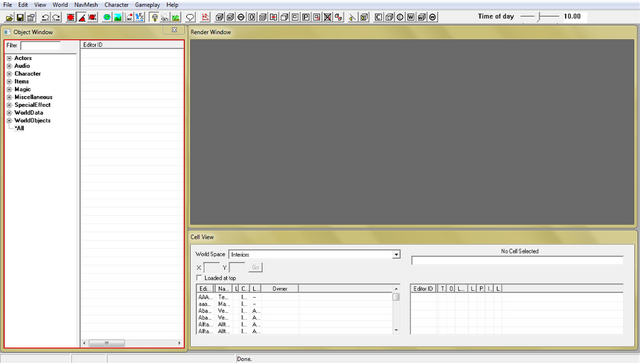Open the View menu
This screenshot has height=363, width=640.
point(40,5)
